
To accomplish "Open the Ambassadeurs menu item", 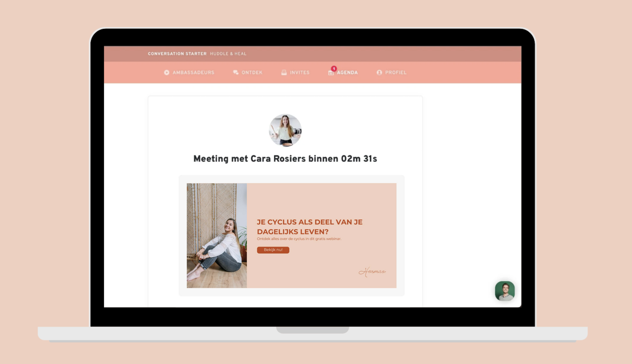I will pos(193,72).
